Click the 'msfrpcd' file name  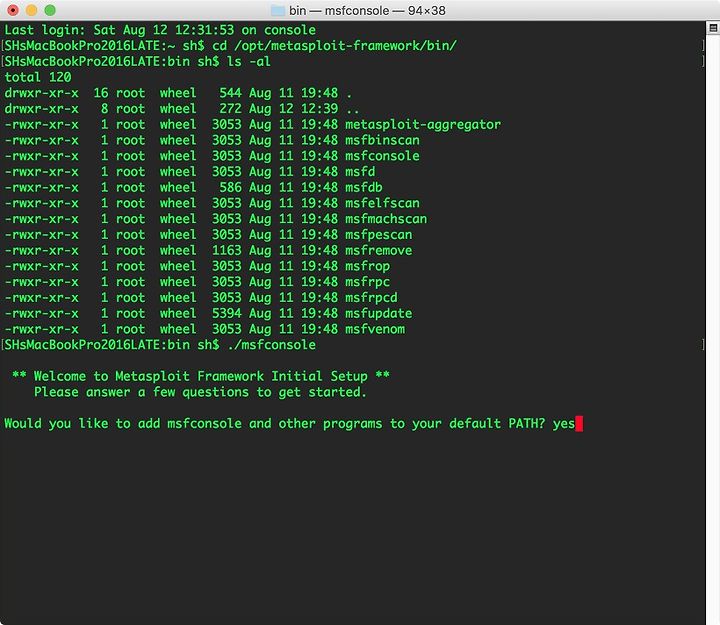[371, 298]
